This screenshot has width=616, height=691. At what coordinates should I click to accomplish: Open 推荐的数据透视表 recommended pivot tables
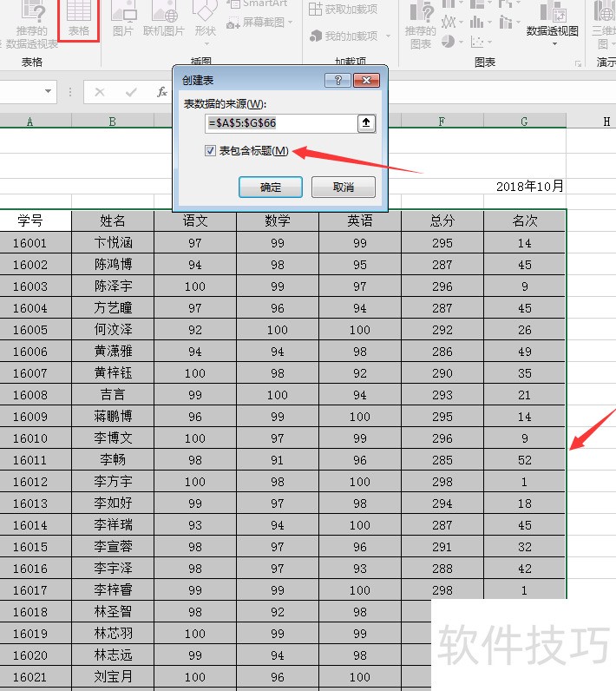(32, 24)
